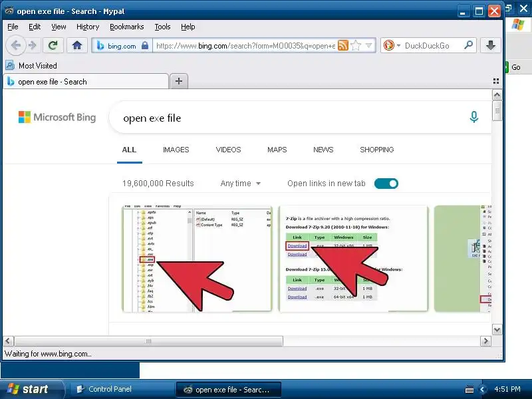The image size is (532, 399).
Task: Expand hidden tray icons arrow
Action: [482, 390]
